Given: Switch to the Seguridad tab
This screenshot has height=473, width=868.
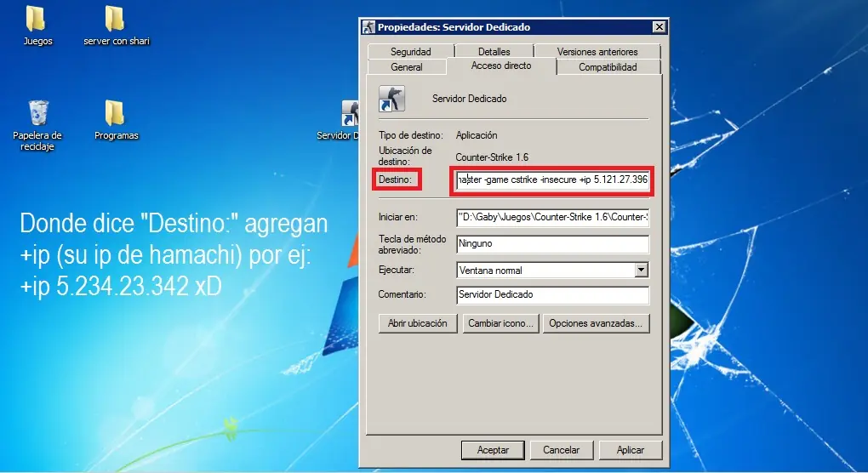Looking at the screenshot, I should click(410, 51).
